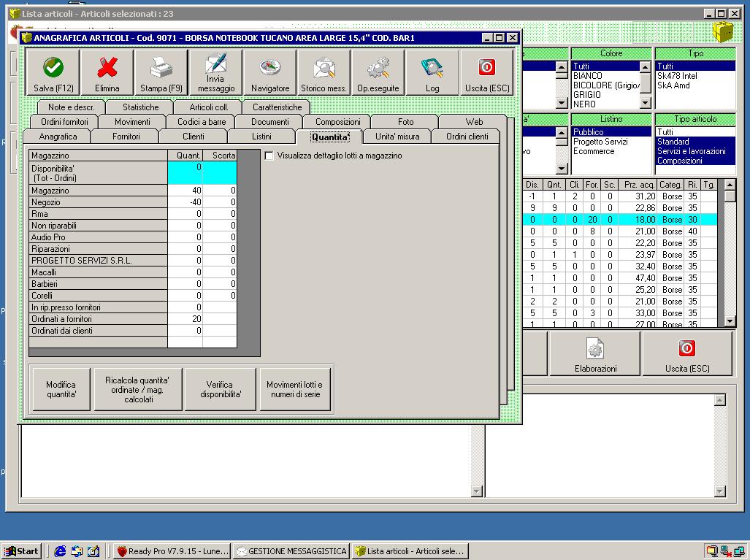
Task: Click Ricalcola quantita' ordinate button
Action: coord(138,389)
